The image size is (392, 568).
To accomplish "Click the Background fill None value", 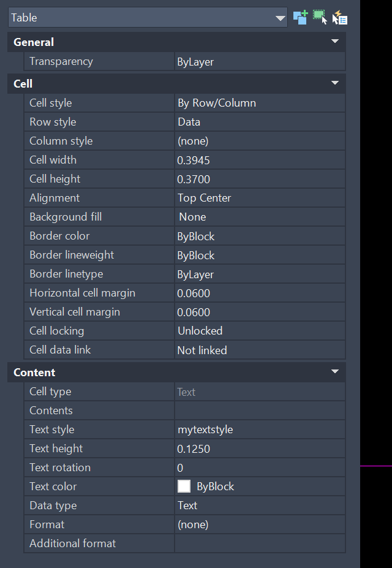I will coord(260,217).
